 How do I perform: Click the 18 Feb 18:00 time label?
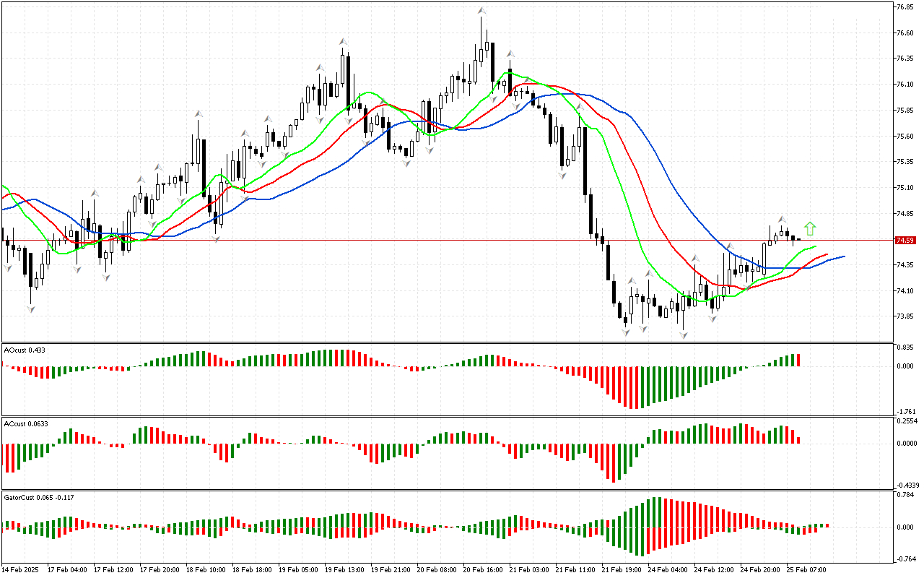click(x=252, y=569)
